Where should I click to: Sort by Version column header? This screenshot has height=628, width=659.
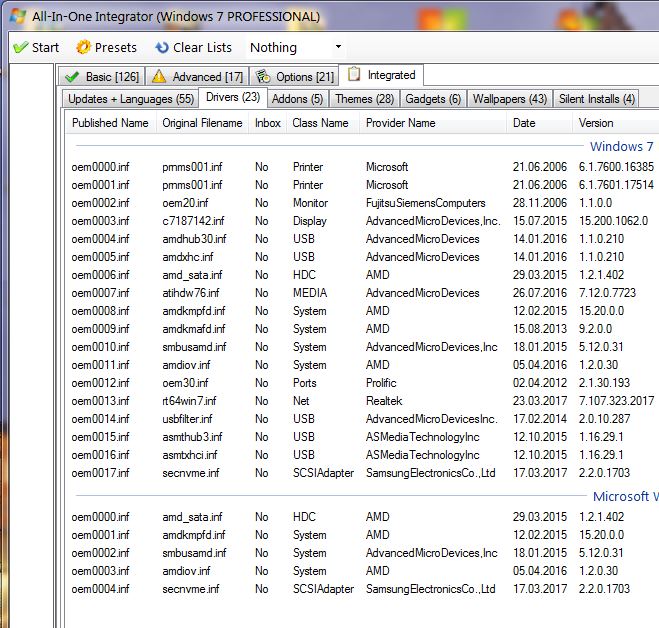615,123
